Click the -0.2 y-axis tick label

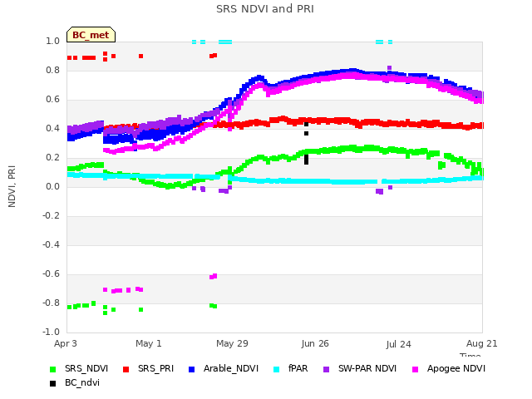(51, 216)
